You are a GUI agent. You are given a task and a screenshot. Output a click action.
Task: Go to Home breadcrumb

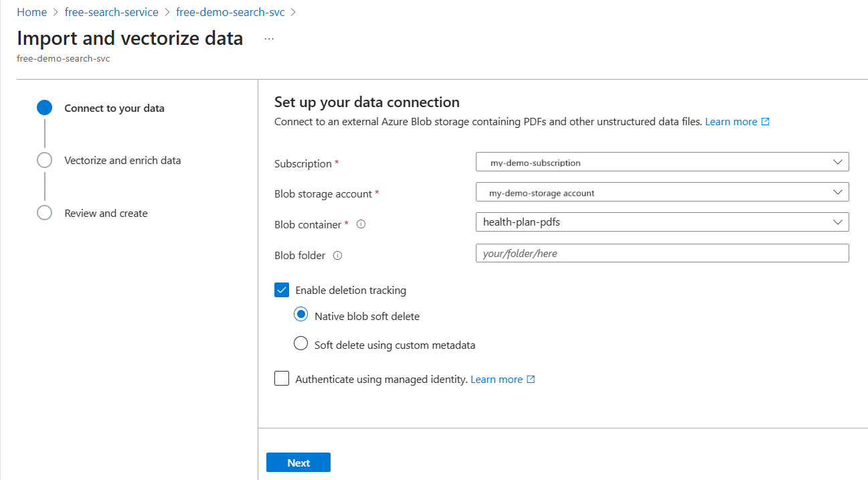point(31,12)
